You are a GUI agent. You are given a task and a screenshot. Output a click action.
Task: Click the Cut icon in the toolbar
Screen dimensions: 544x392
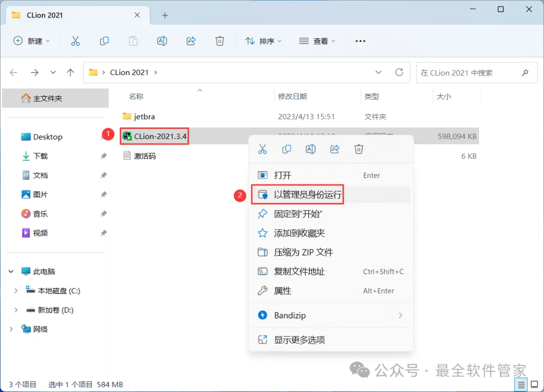pyautogui.click(x=75, y=41)
